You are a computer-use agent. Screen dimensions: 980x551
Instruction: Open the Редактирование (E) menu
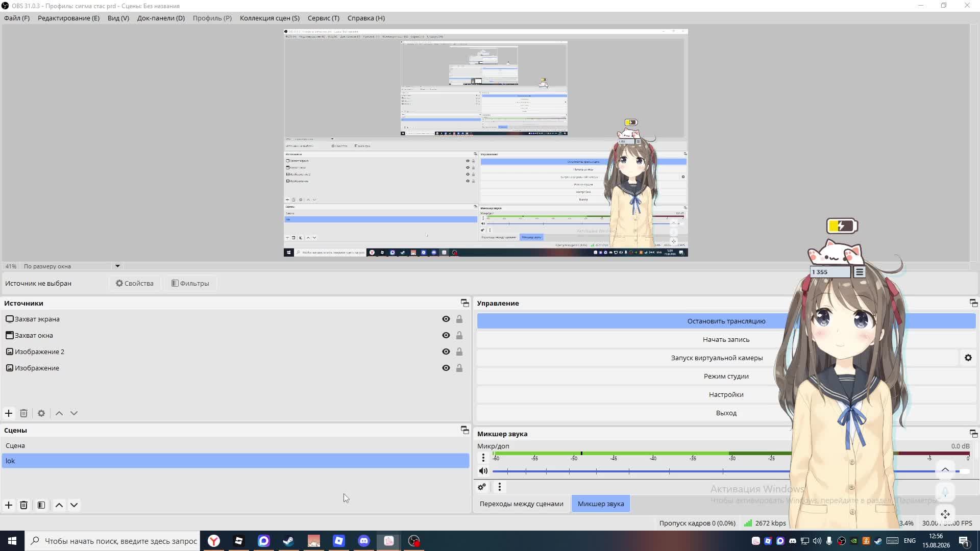68,18
